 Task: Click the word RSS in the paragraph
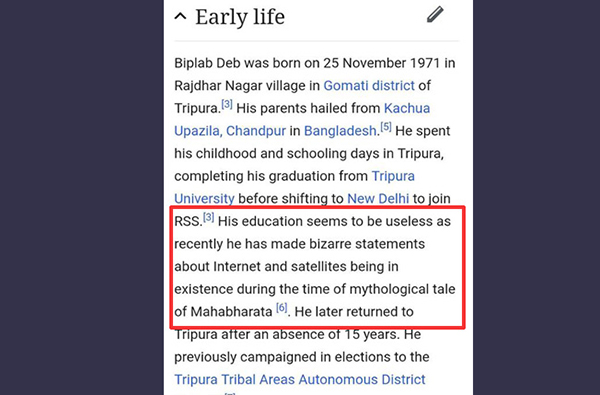click(188, 221)
